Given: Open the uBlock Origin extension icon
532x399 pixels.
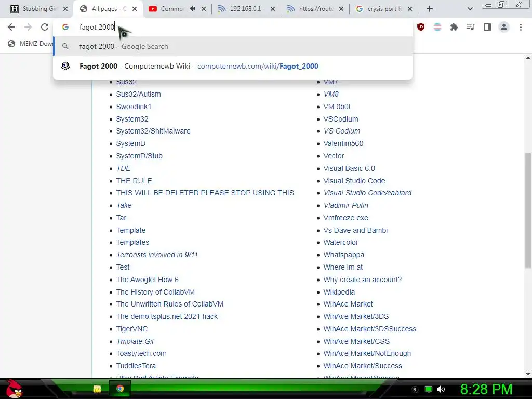Looking at the screenshot, I should (x=421, y=27).
